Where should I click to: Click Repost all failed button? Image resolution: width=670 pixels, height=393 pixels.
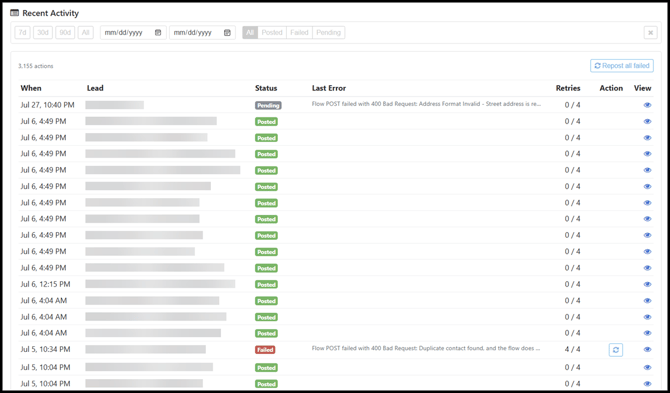[622, 66]
